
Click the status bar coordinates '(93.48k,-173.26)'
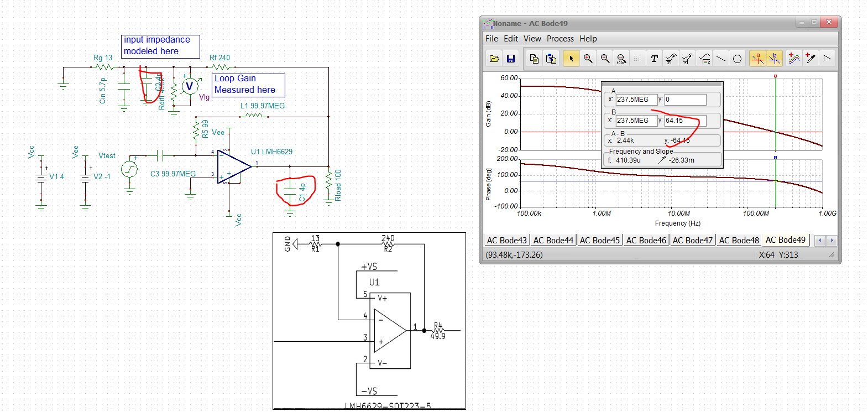514,255
